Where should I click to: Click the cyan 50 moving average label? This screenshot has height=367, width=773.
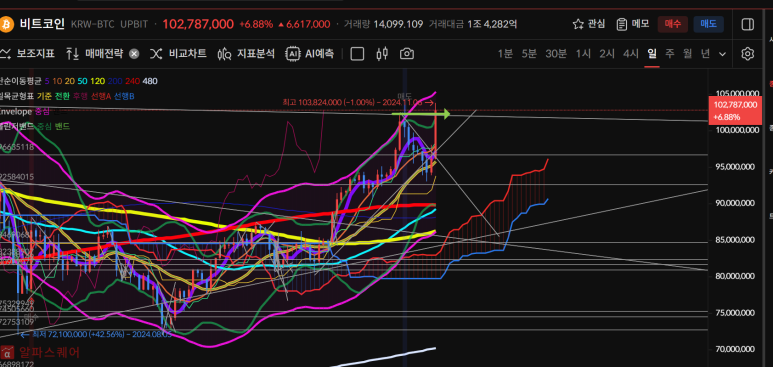[x=83, y=81]
